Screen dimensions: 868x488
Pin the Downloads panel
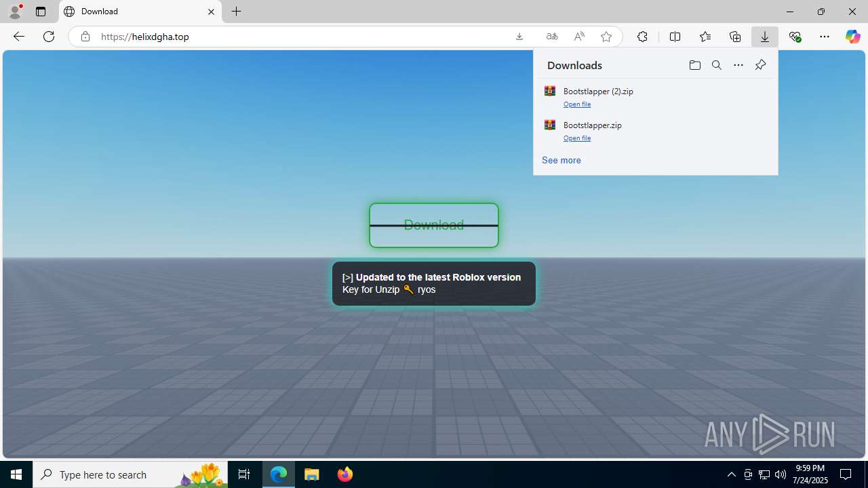coord(760,65)
